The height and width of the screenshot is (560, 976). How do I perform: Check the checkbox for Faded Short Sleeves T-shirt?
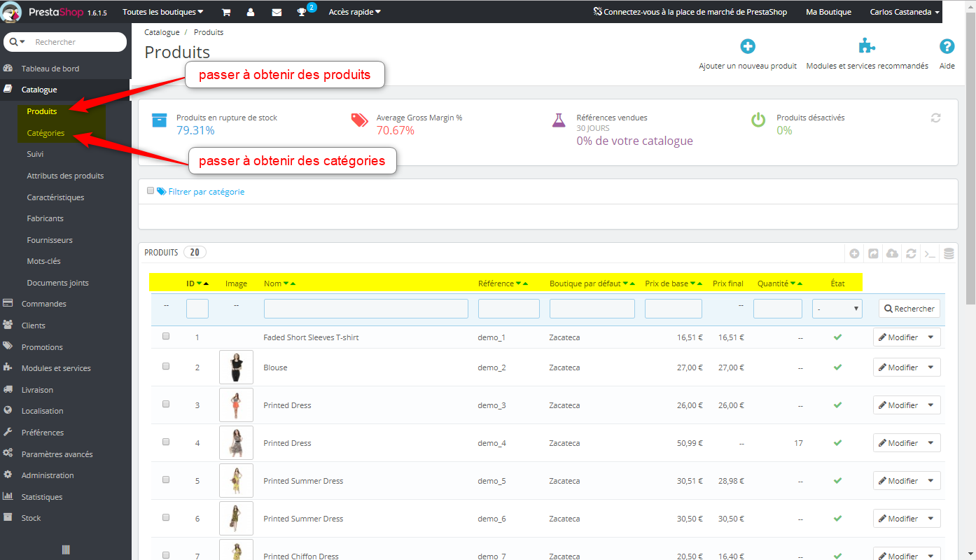pyautogui.click(x=166, y=335)
